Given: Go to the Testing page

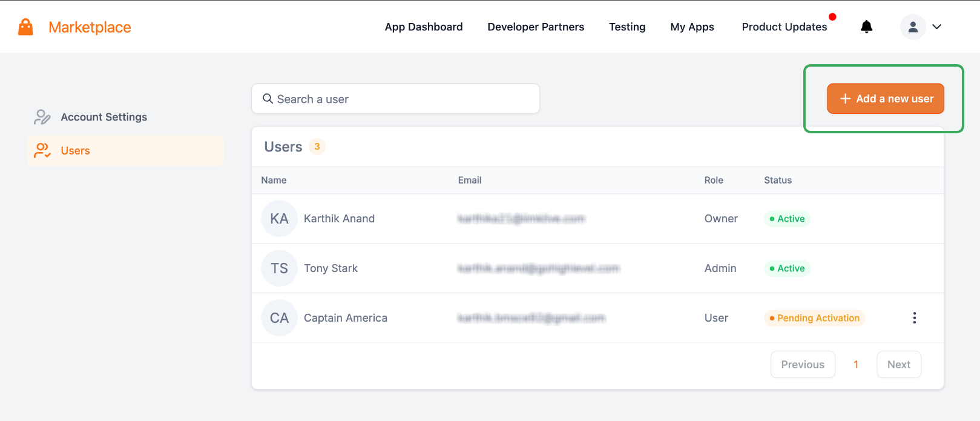Looking at the screenshot, I should (627, 27).
